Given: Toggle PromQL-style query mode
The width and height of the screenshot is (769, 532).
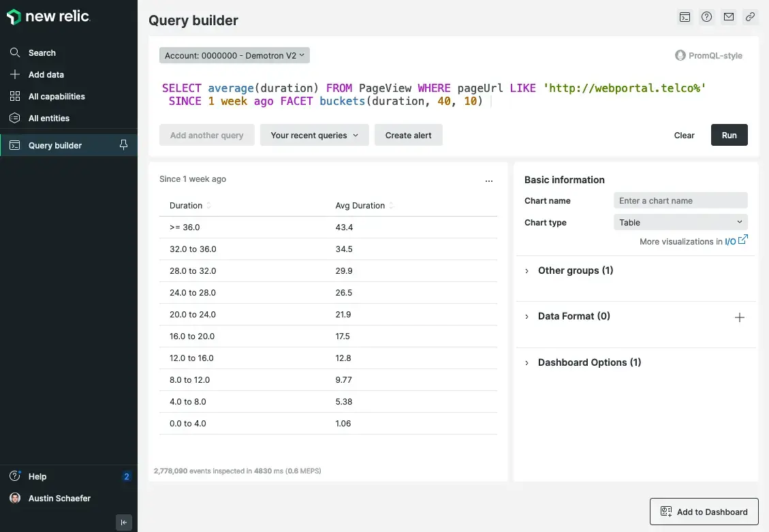Looking at the screenshot, I should pos(708,56).
